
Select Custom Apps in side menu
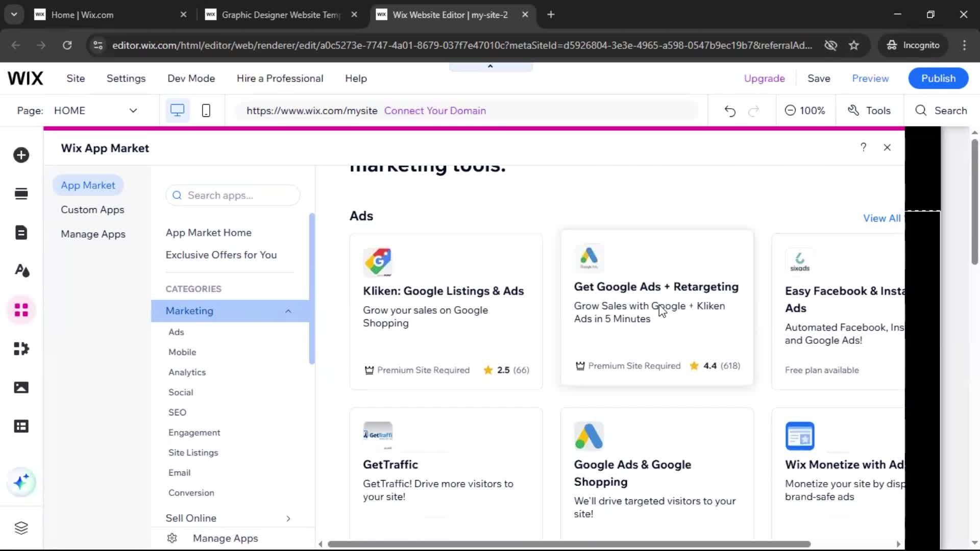coord(92,210)
